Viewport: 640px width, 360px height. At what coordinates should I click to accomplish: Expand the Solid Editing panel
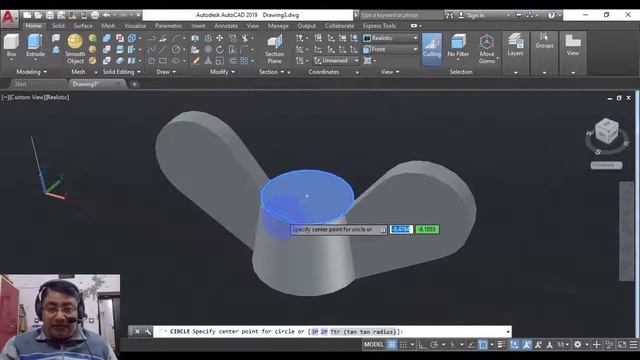pos(122,72)
